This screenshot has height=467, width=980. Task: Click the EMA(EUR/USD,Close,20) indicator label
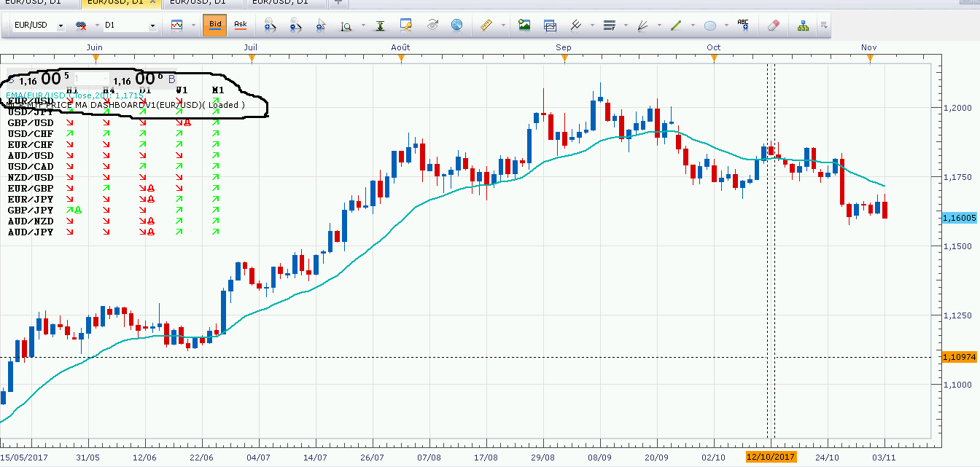pyautogui.click(x=75, y=95)
